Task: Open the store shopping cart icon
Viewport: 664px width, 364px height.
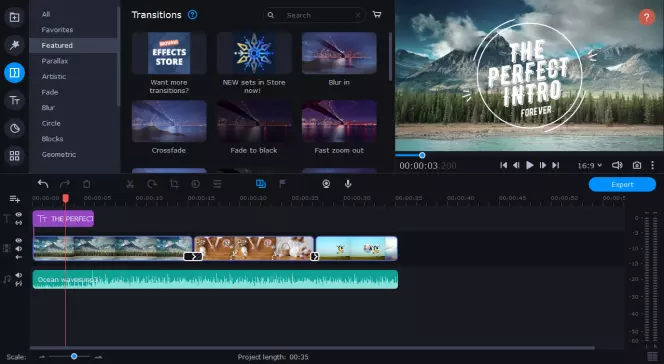Action: 377,15
